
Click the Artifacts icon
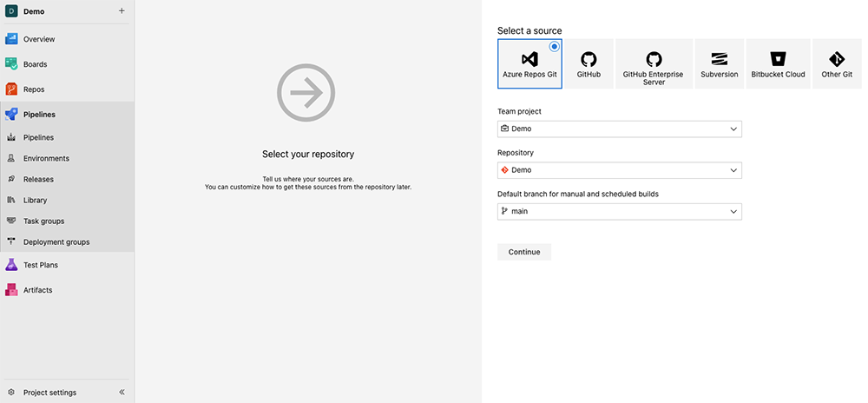[11, 290]
